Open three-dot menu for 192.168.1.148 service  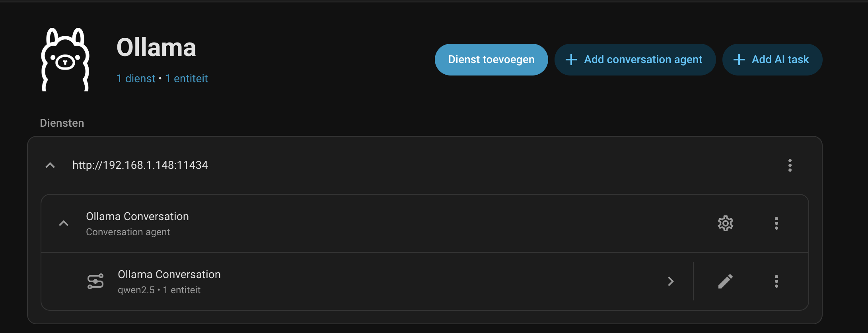click(790, 165)
